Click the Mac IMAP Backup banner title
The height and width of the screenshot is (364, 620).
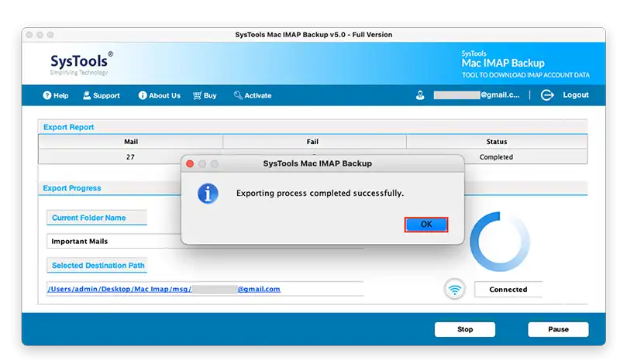click(x=503, y=63)
